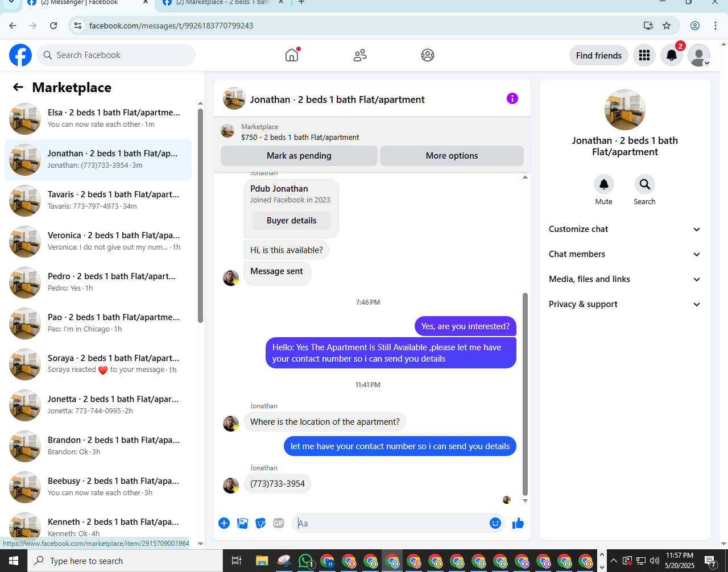
Task: Click the Find friends button
Action: pyautogui.click(x=599, y=55)
